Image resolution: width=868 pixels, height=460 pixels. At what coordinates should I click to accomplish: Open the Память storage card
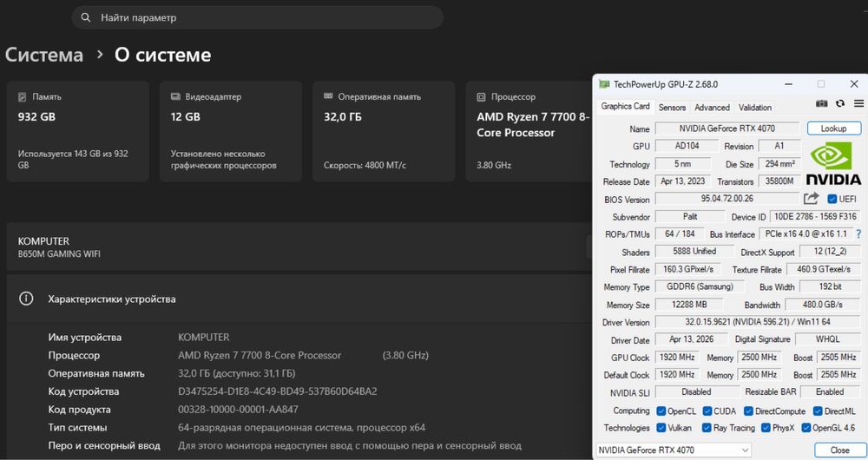pos(78,131)
